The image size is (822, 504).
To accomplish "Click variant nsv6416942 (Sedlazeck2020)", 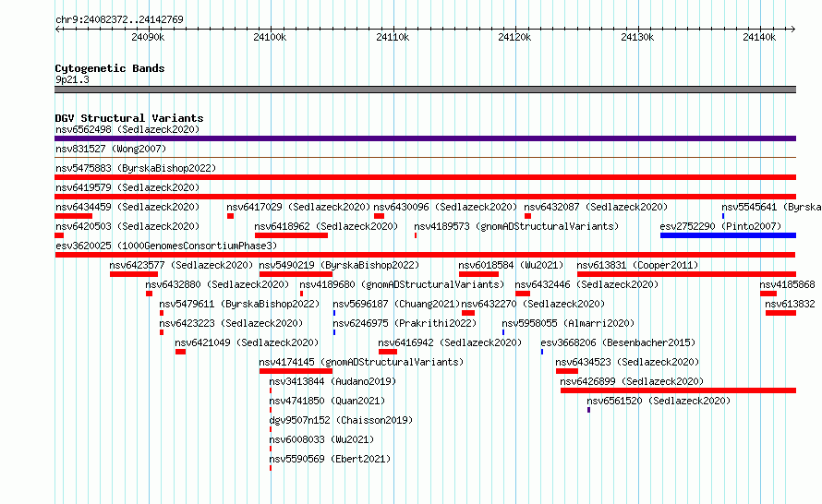I will click(450, 342).
